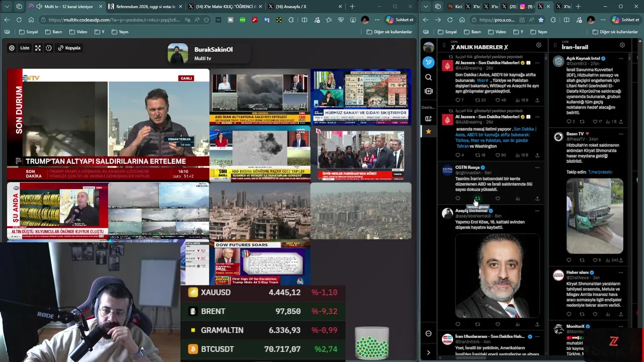
Task: Open Multi tv settings gear icon
Action: 12,48
